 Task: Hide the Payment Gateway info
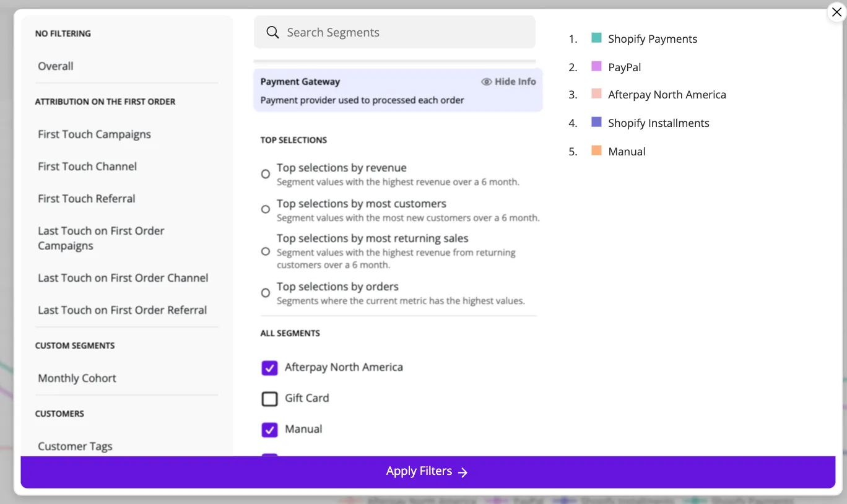pyautogui.click(x=509, y=82)
